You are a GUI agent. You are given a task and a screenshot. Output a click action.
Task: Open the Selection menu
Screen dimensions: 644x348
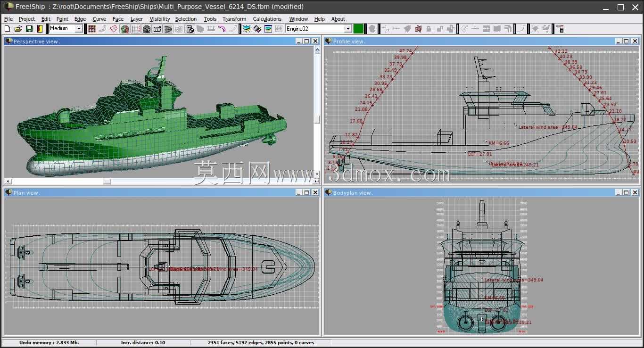(x=186, y=19)
